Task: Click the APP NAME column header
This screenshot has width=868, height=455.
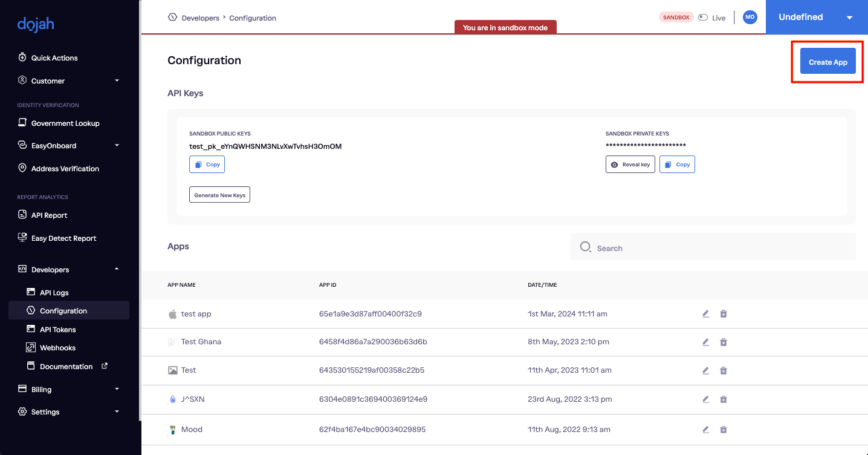Action: 181,285
